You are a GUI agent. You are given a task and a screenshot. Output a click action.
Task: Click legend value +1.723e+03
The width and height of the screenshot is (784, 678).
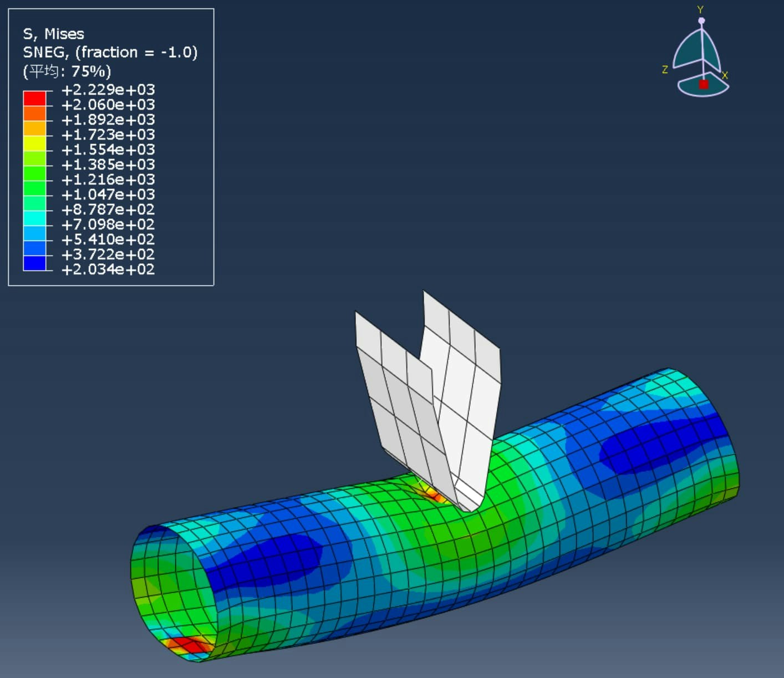[x=108, y=135]
